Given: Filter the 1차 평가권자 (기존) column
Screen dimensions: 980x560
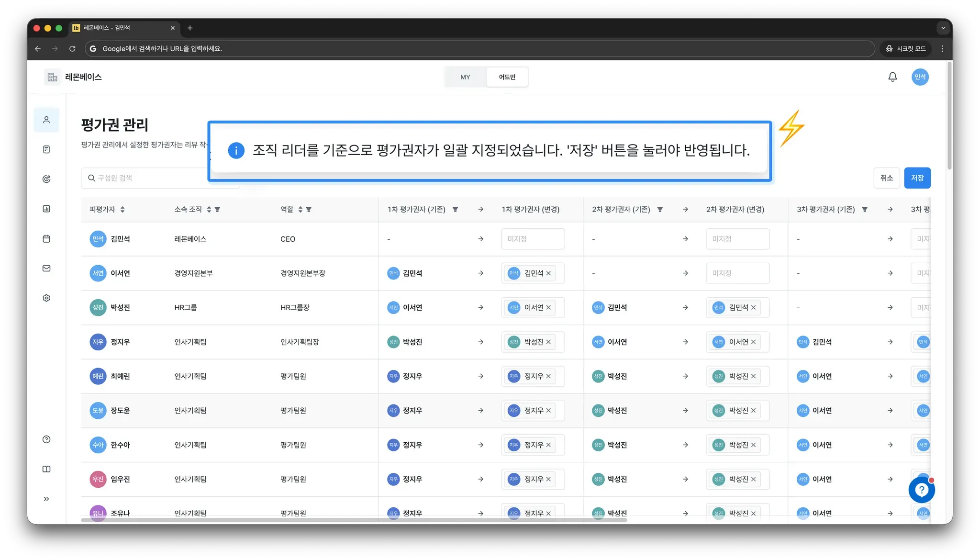Looking at the screenshot, I should tap(455, 210).
